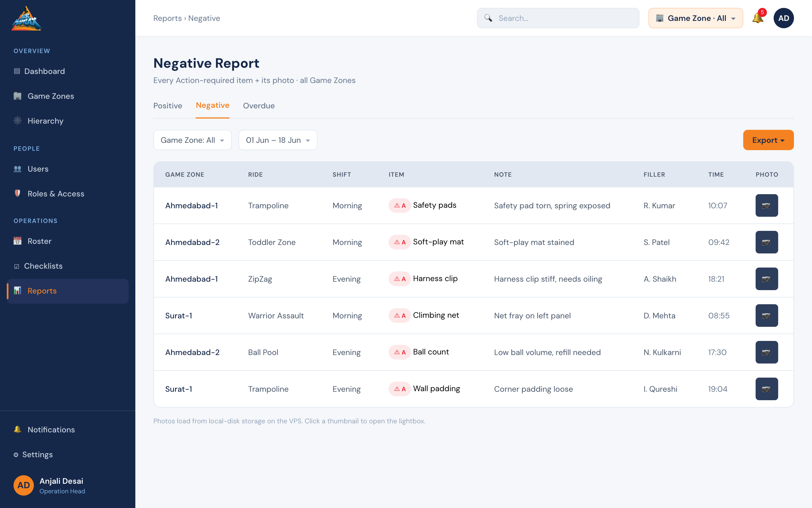Click the Reports breadcrumb link
This screenshot has width=812, height=508.
(167, 18)
